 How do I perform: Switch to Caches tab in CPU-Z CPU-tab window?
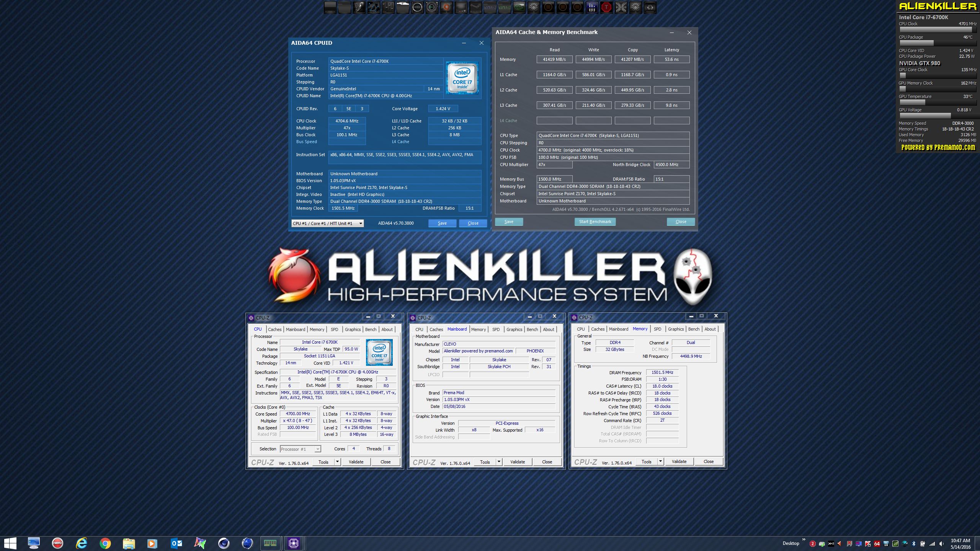click(x=274, y=329)
